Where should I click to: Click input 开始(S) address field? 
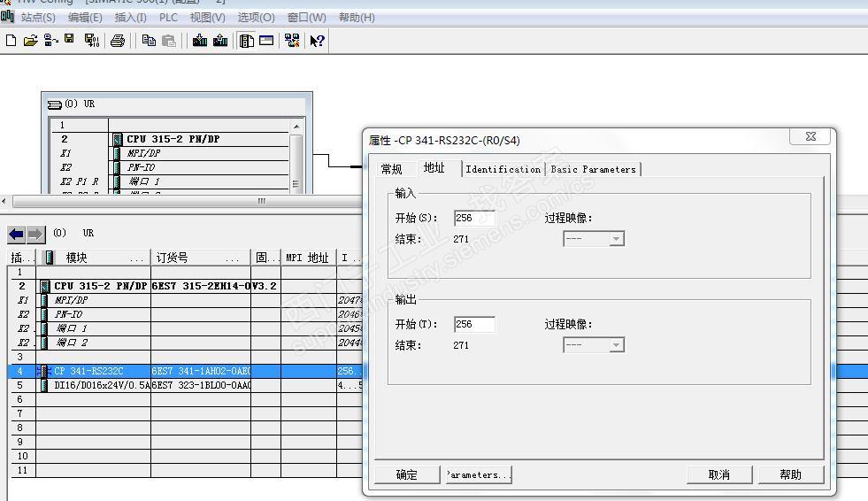474,218
